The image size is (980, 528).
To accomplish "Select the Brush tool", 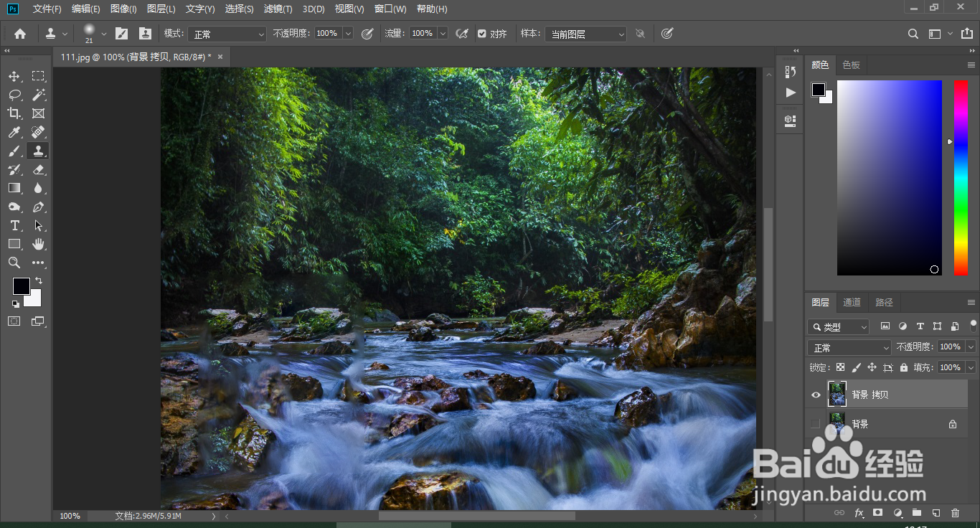I will point(14,151).
